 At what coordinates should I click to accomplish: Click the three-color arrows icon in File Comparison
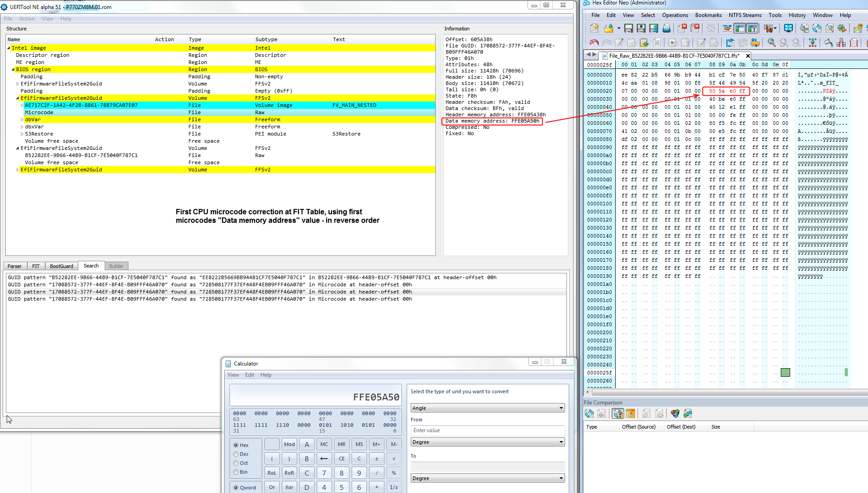tap(675, 413)
